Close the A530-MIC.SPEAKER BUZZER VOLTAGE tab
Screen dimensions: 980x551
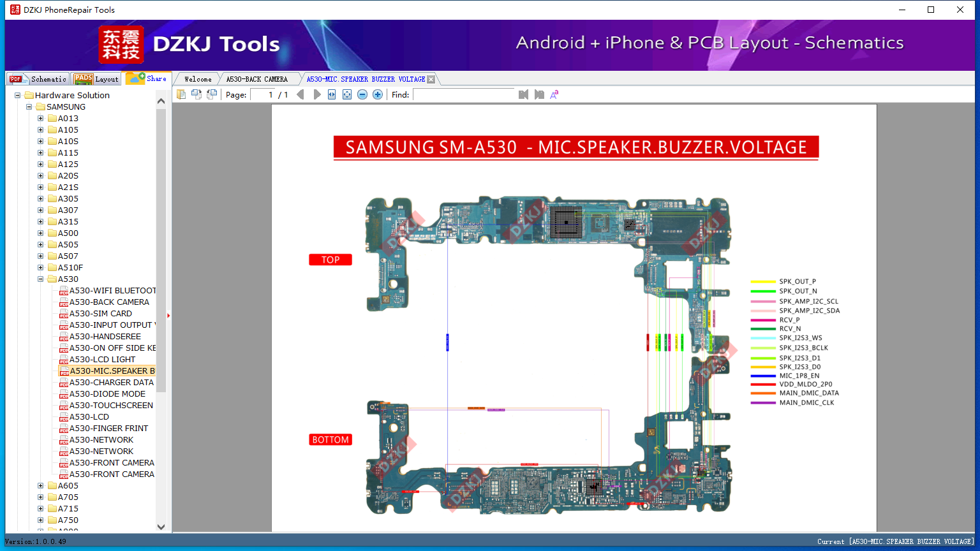[x=431, y=79]
